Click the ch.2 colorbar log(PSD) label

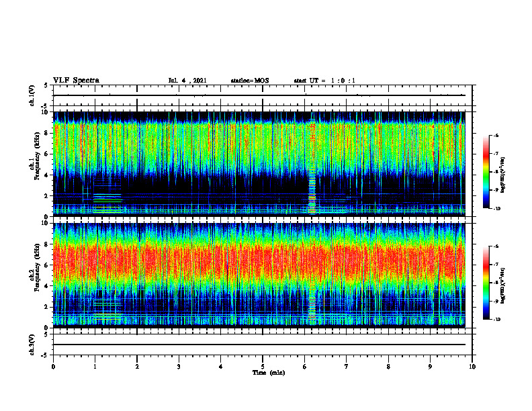(503, 285)
